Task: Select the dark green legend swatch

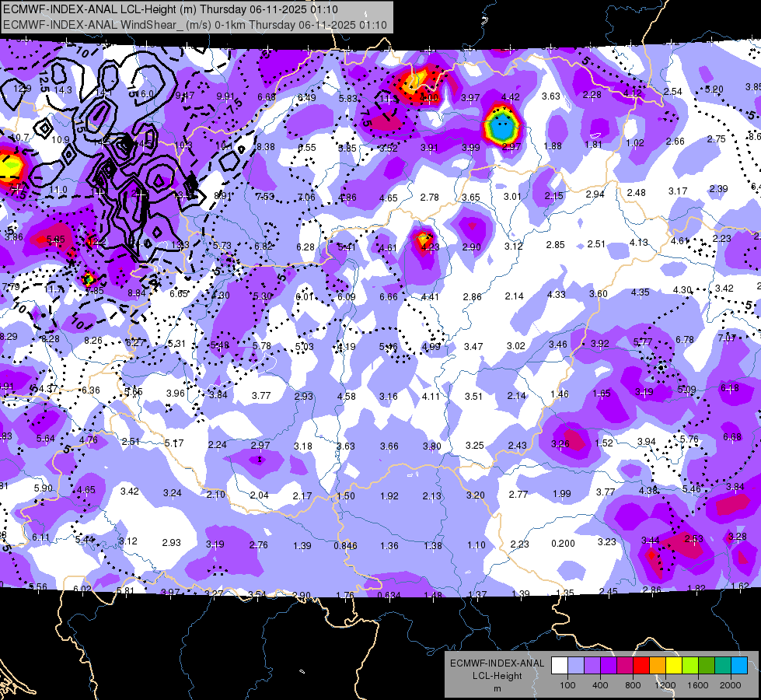Action: tap(707, 666)
